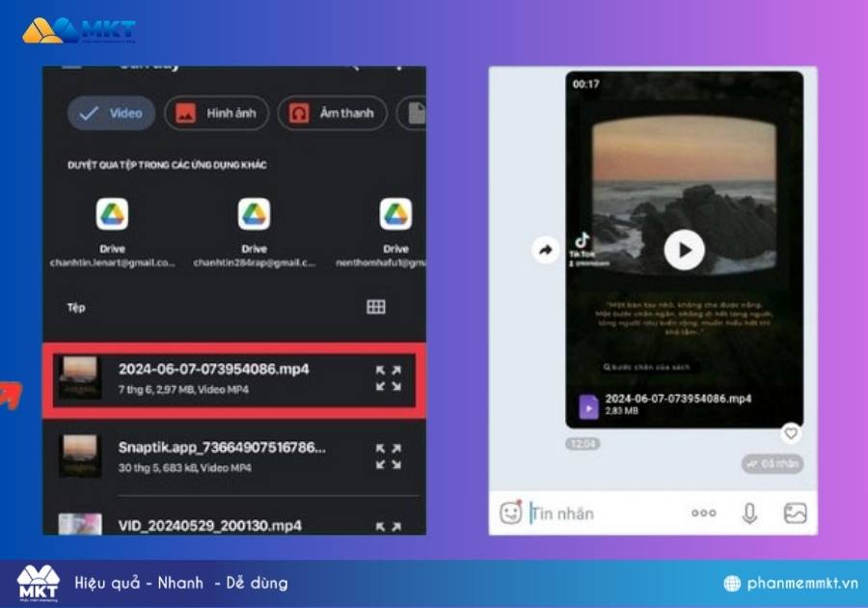Select the Hình ảnh filter chip
The width and height of the screenshot is (868, 608).
[x=216, y=113]
